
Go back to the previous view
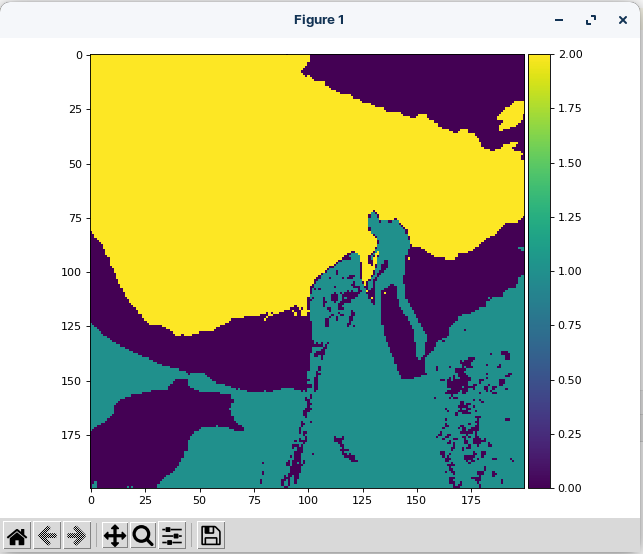pyautogui.click(x=46, y=536)
